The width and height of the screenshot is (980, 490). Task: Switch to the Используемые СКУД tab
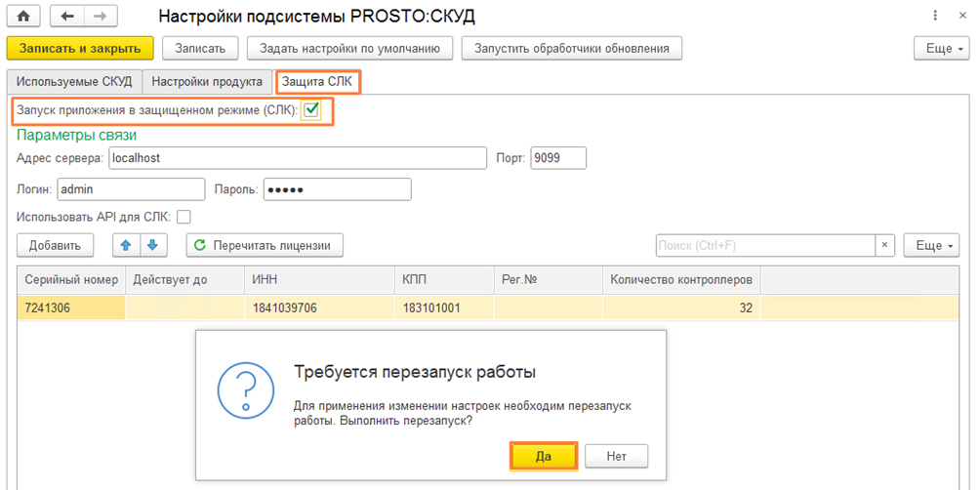(x=74, y=82)
